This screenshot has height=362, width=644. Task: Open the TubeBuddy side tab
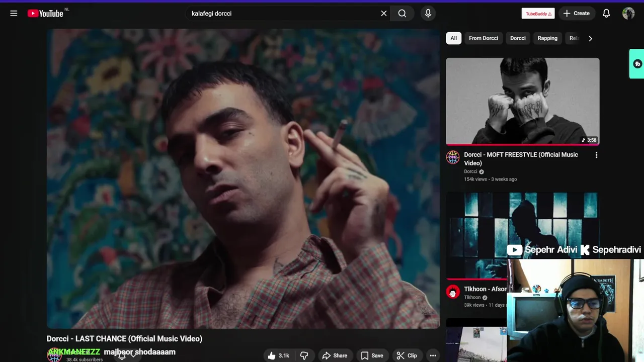(637, 64)
